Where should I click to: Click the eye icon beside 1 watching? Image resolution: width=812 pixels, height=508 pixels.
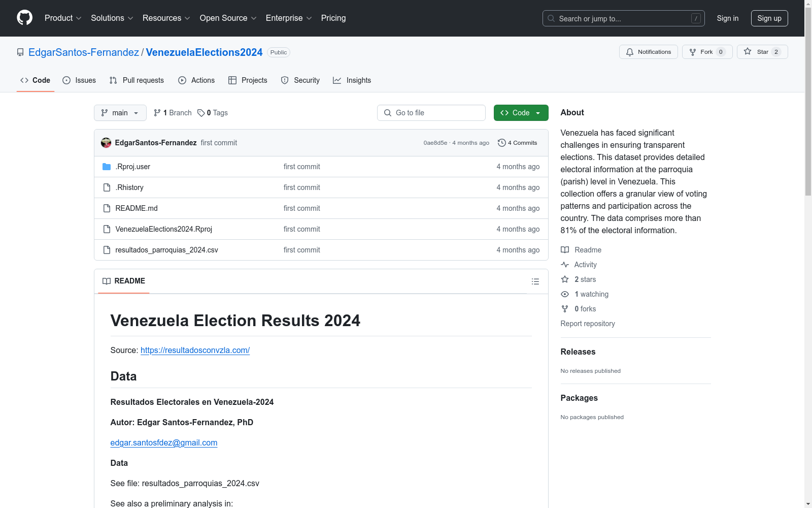pyautogui.click(x=565, y=294)
